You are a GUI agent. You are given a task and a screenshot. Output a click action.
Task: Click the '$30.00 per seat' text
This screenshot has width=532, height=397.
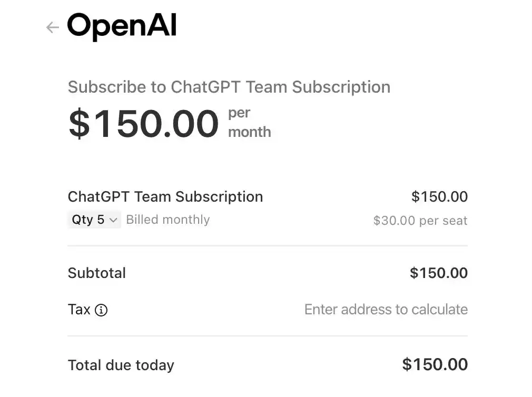[420, 221]
